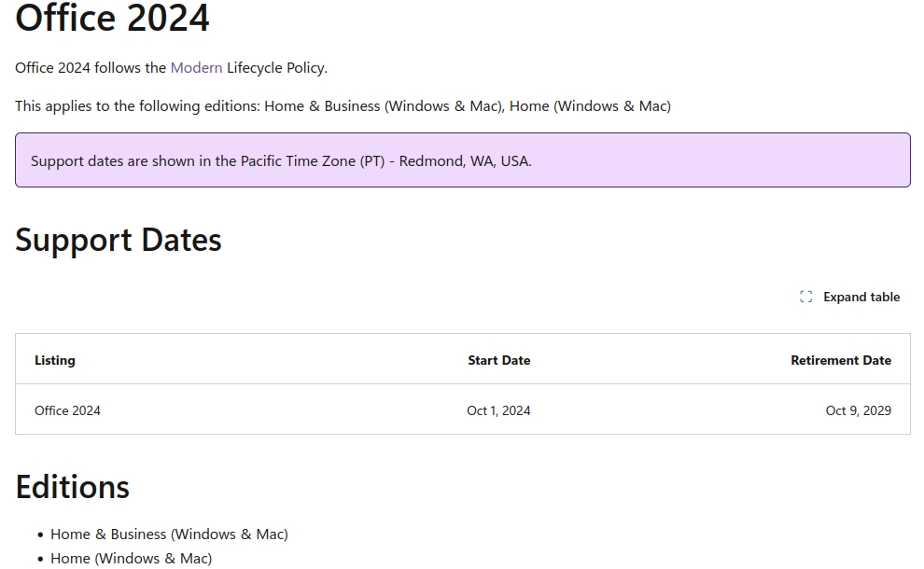
Task: Click the Office 2024 follows text line
Action: coord(159,68)
